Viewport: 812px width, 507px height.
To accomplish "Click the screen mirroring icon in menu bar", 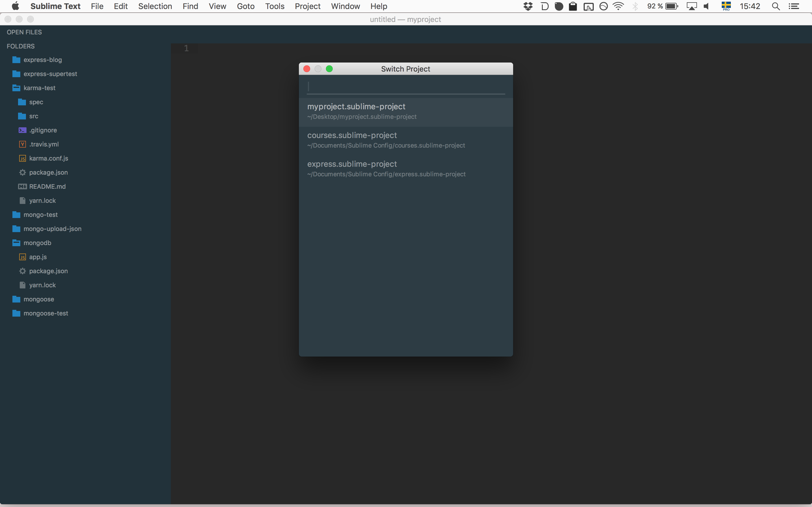I will (692, 6).
